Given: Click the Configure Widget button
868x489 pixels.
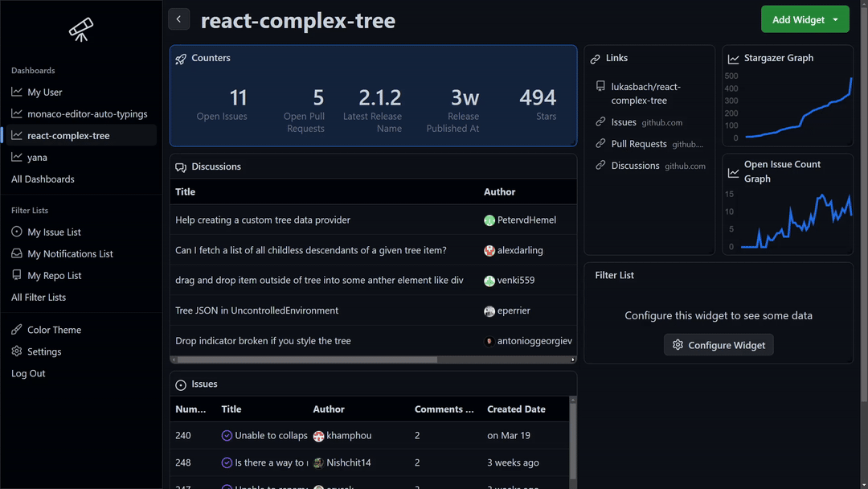Looking at the screenshot, I should click(x=719, y=344).
